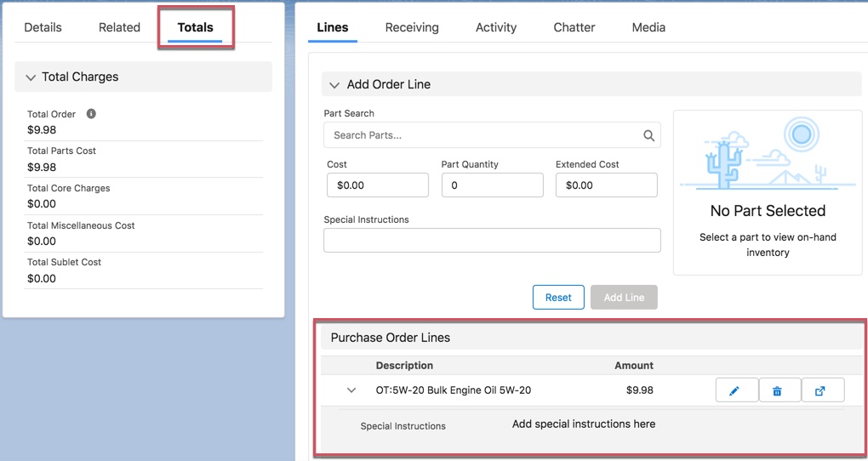Image resolution: width=868 pixels, height=461 pixels.
Task: Open the Related tab
Action: point(120,27)
